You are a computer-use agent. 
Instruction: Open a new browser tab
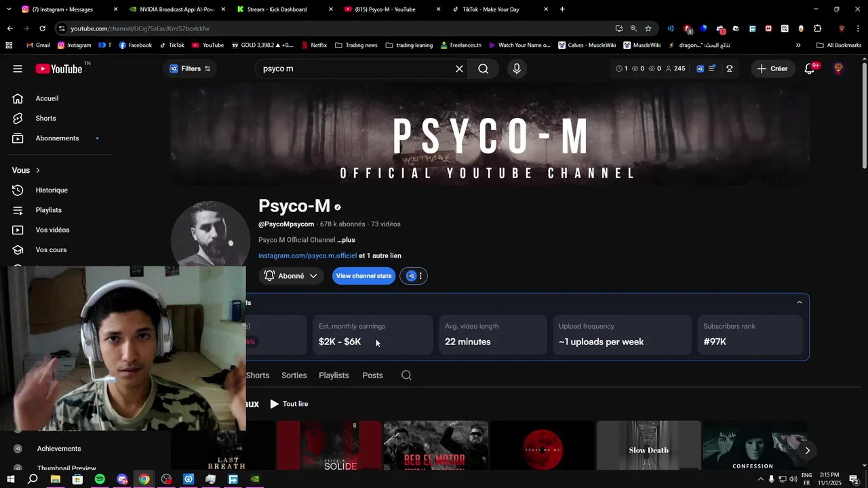[562, 9]
